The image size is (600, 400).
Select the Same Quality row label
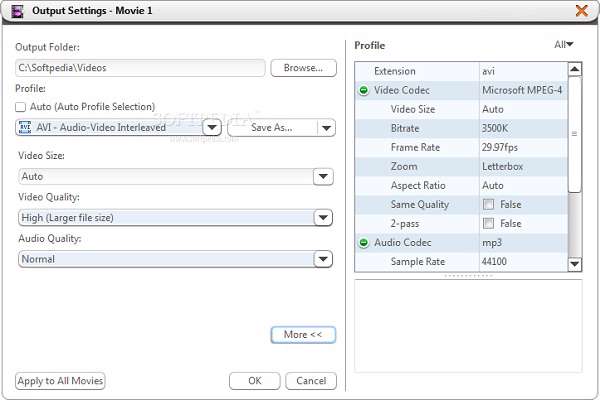point(420,205)
